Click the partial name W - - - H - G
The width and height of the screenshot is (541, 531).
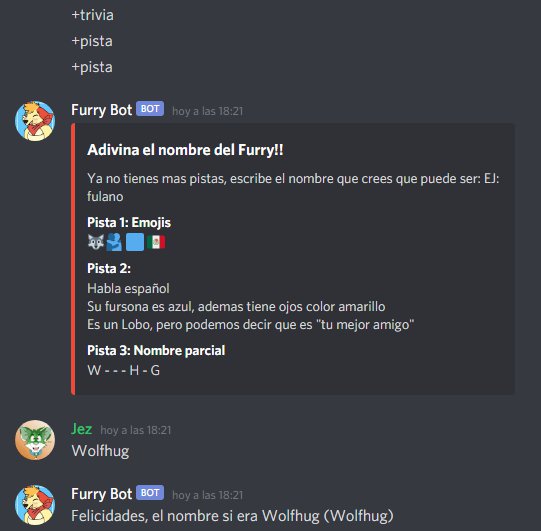click(x=124, y=371)
